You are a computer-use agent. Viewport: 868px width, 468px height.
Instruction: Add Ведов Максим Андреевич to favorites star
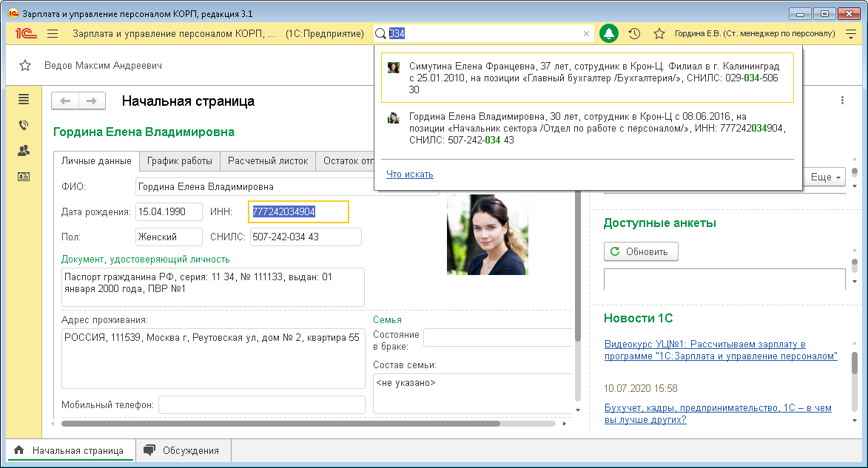coord(25,66)
